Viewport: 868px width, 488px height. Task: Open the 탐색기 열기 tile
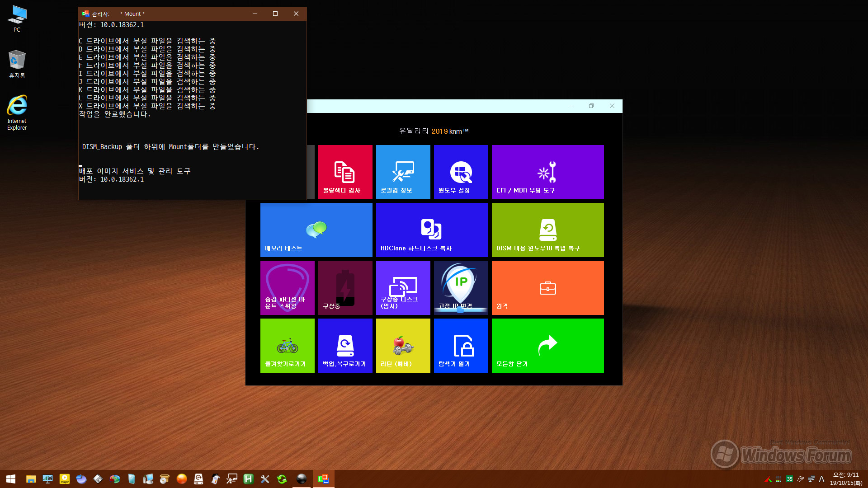click(461, 345)
